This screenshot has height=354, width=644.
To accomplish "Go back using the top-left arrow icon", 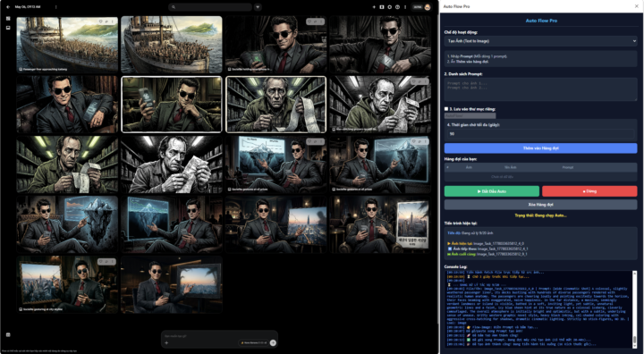I will click(x=8, y=7).
